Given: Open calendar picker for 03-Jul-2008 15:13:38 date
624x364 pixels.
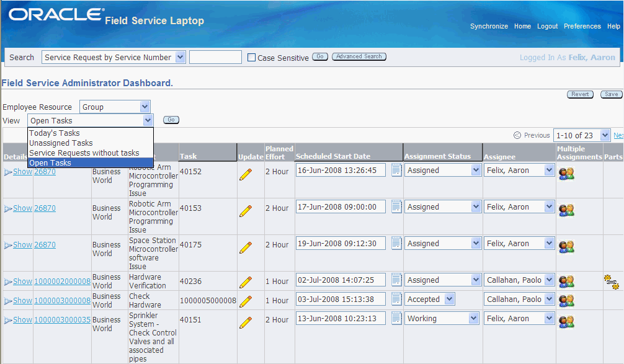Looking at the screenshot, I should pos(396,299).
